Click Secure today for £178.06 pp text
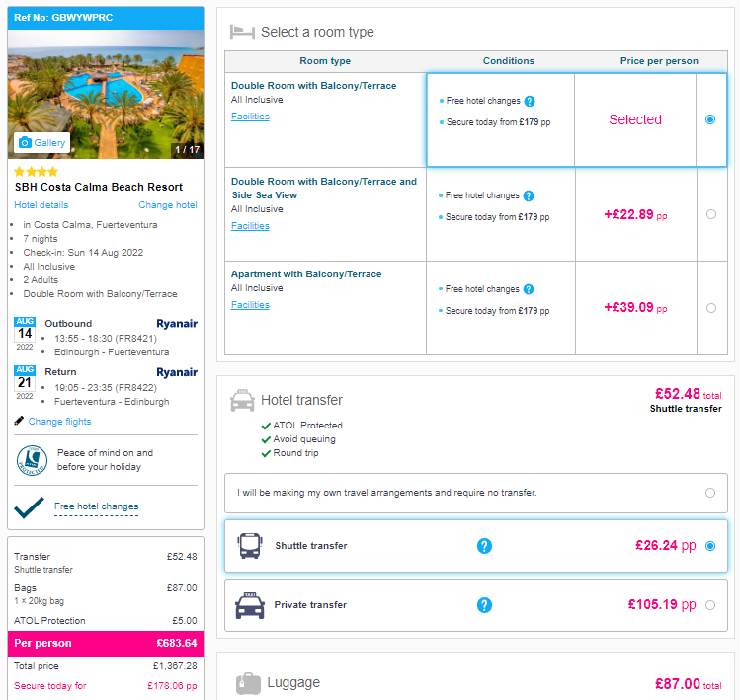 pos(106,686)
